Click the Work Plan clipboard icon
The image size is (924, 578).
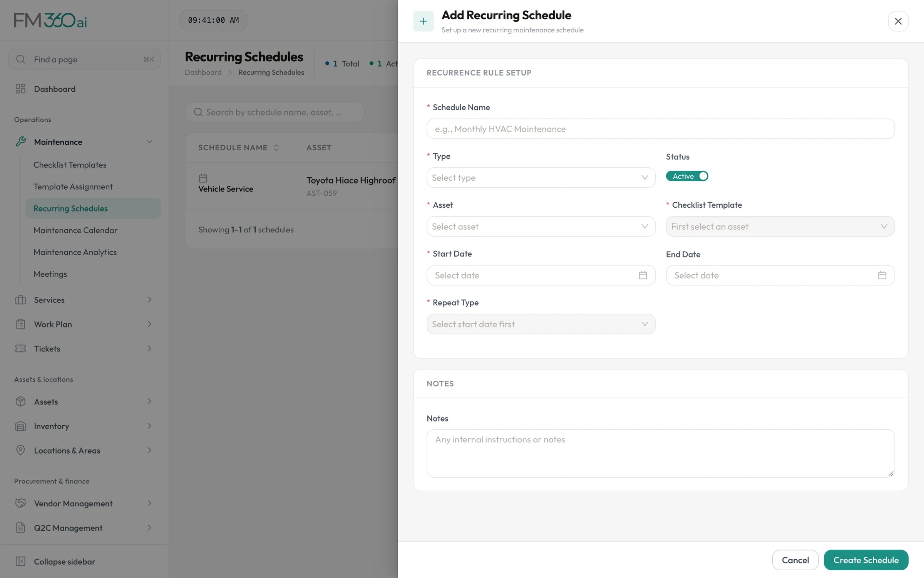[20, 324]
